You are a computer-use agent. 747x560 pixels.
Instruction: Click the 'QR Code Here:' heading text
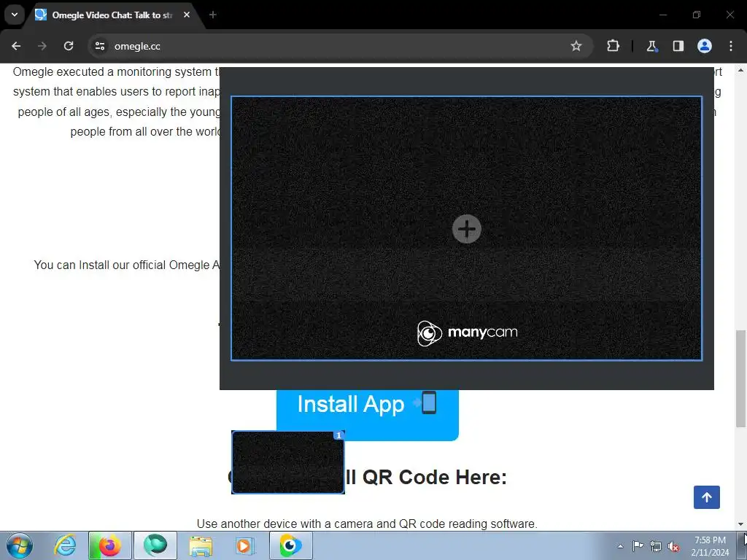(x=435, y=477)
